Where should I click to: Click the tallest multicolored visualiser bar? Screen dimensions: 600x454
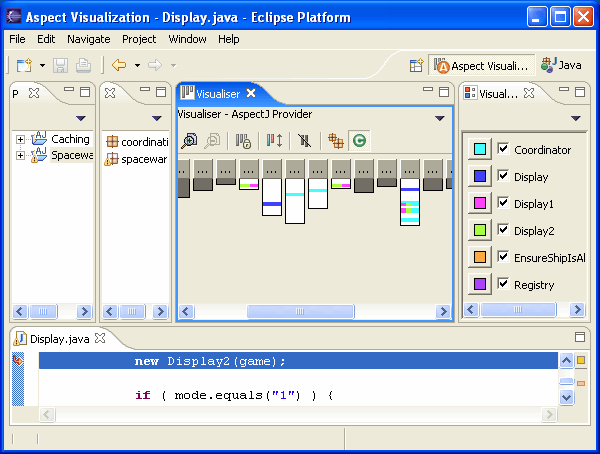coord(409,202)
